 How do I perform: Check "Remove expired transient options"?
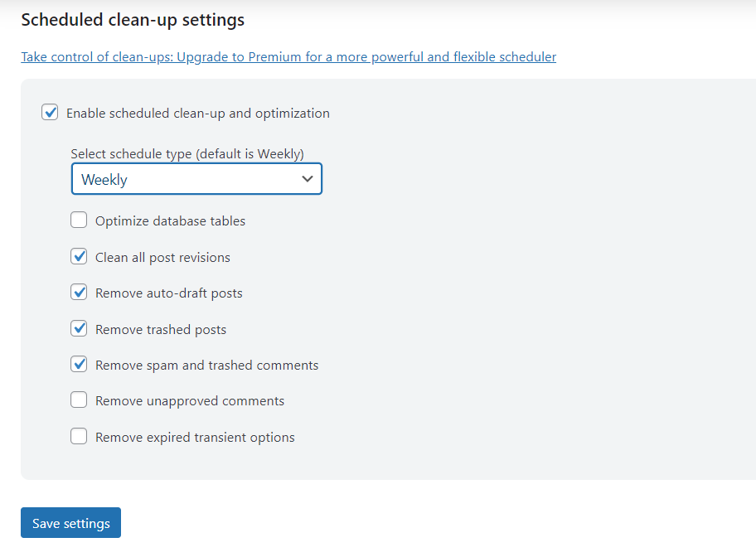(79, 435)
